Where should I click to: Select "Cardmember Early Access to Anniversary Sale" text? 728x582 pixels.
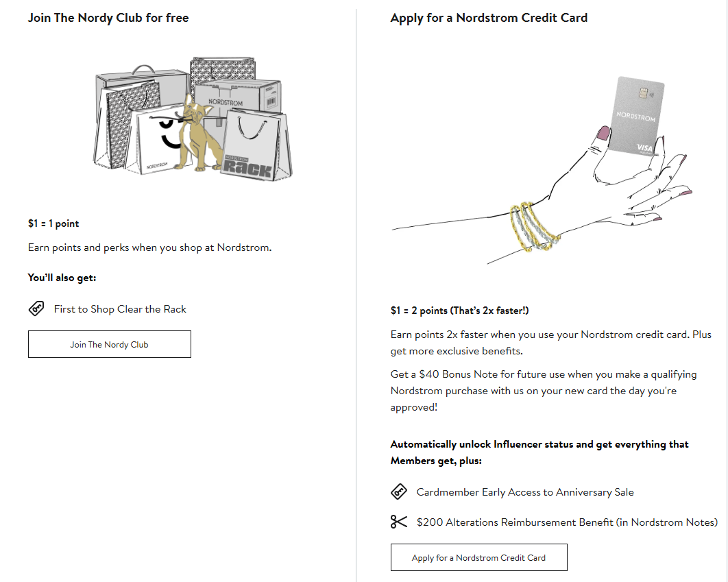pyautogui.click(x=525, y=492)
